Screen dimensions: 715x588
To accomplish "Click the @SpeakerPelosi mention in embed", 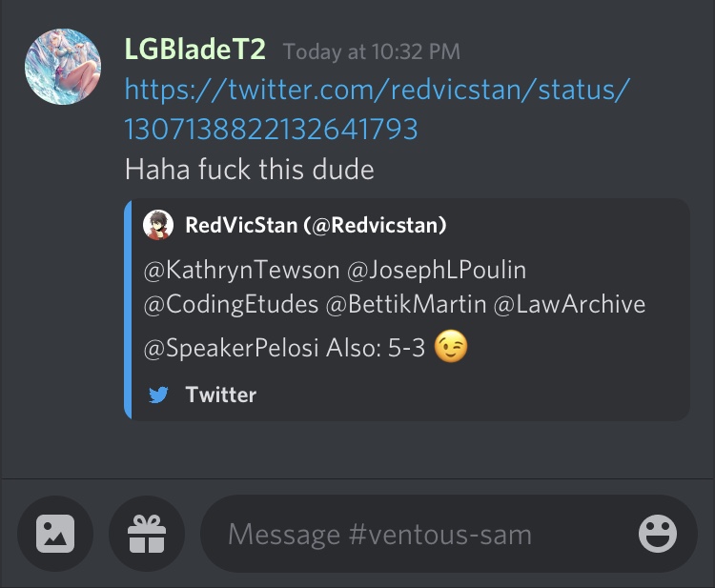I will click(231, 349).
